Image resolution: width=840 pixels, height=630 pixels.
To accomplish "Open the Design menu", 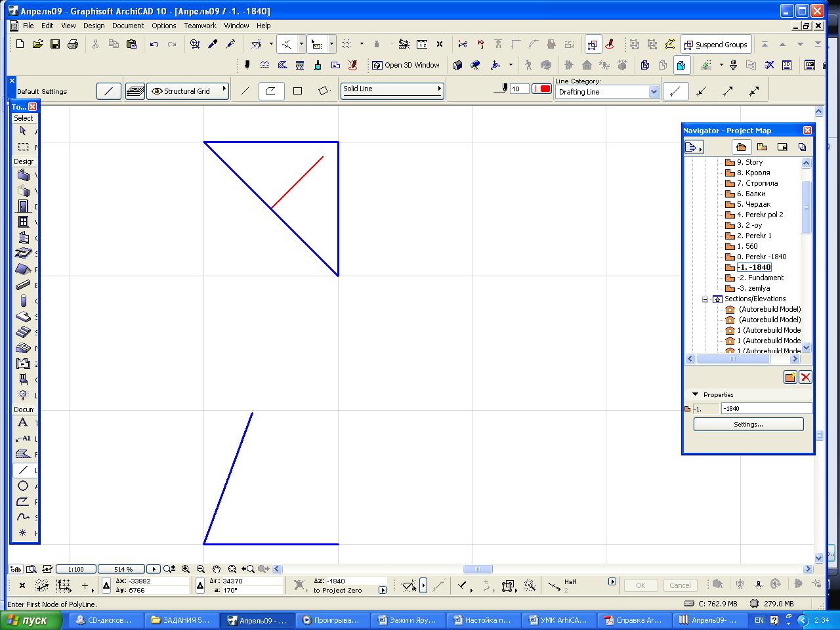I will click(x=94, y=26).
